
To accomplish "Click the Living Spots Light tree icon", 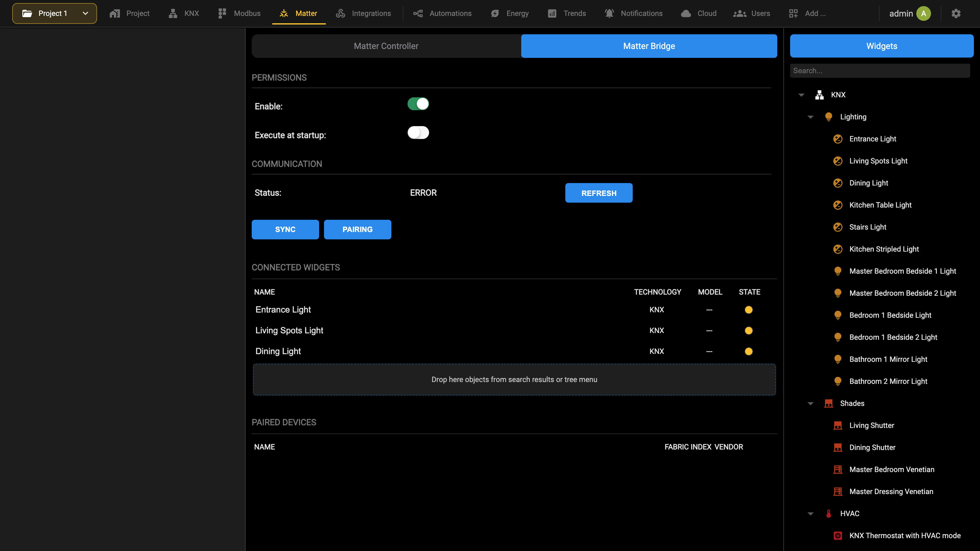I will click(838, 161).
